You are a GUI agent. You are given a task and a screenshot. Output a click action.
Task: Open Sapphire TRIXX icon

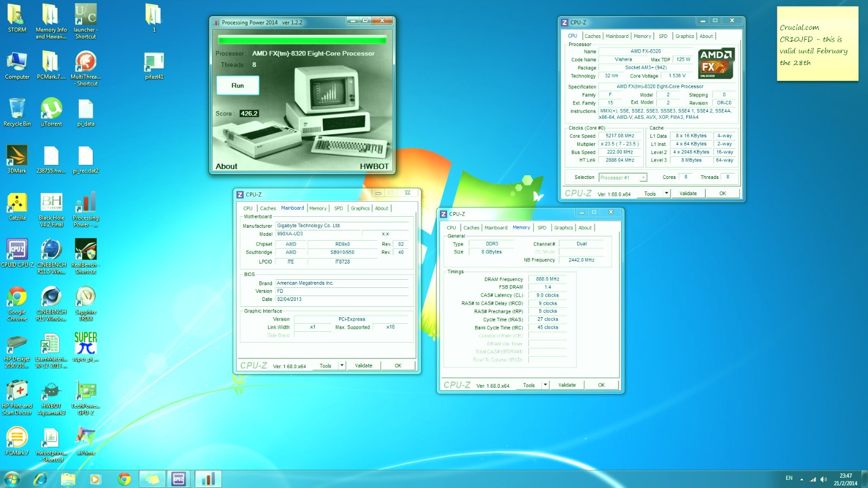(x=86, y=304)
